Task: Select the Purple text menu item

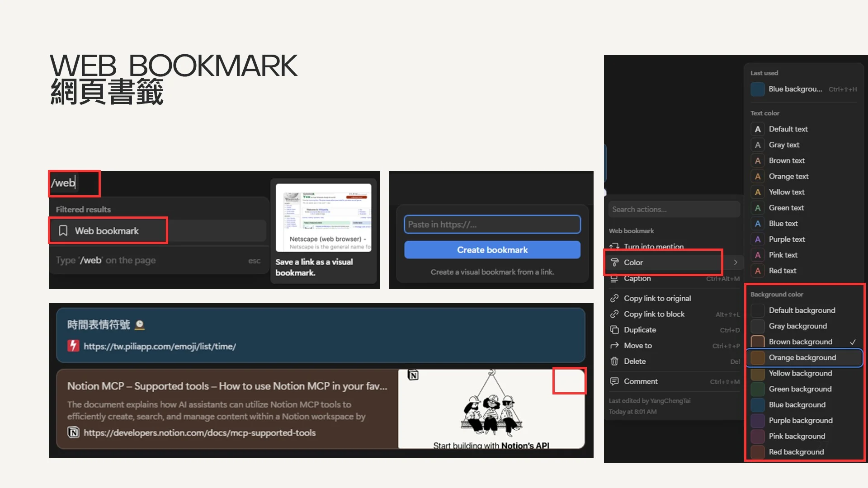Action: point(787,239)
